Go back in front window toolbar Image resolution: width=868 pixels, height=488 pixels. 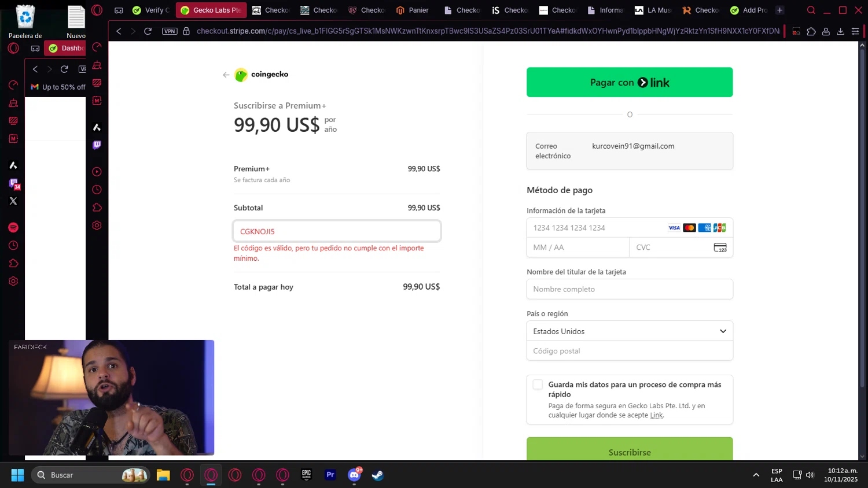click(x=119, y=31)
